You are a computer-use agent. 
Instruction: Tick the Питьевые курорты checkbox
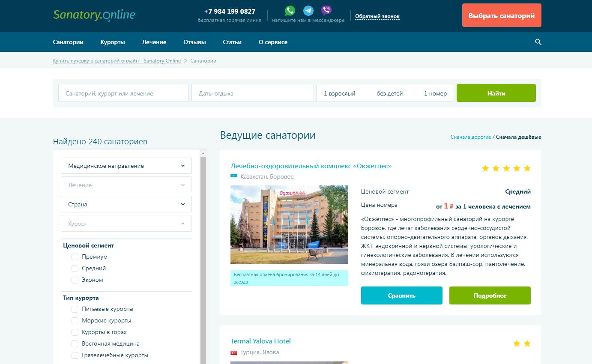pos(75,309)
